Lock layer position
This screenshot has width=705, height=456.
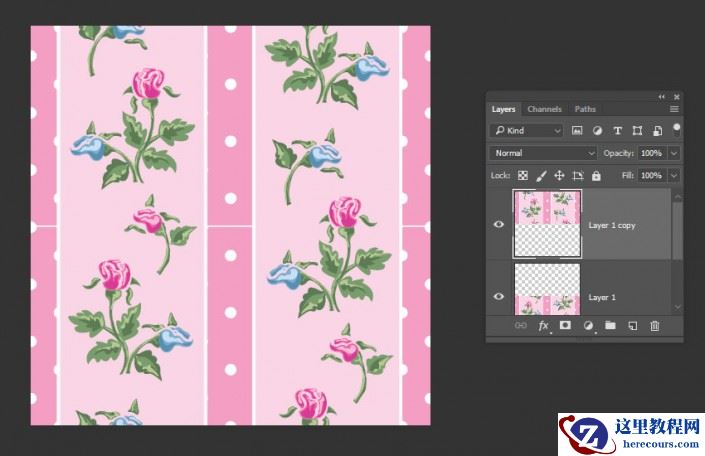(x=559, y=175)
